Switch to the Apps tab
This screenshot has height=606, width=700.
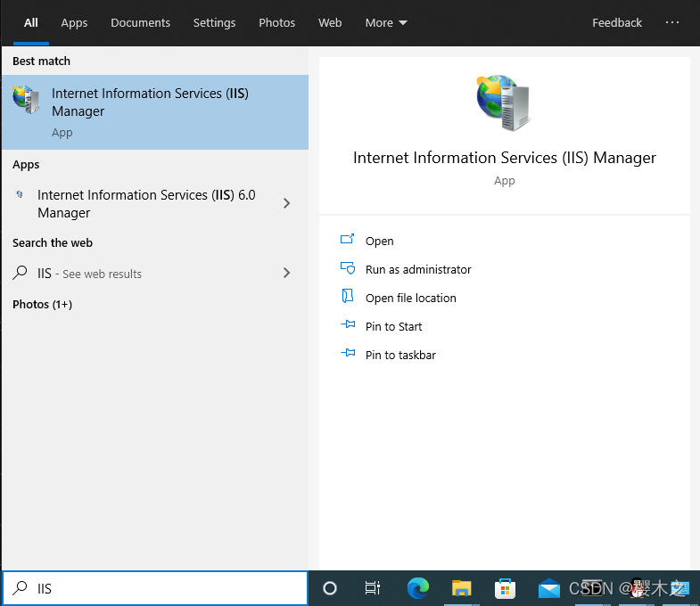click(x=74, y=23)
